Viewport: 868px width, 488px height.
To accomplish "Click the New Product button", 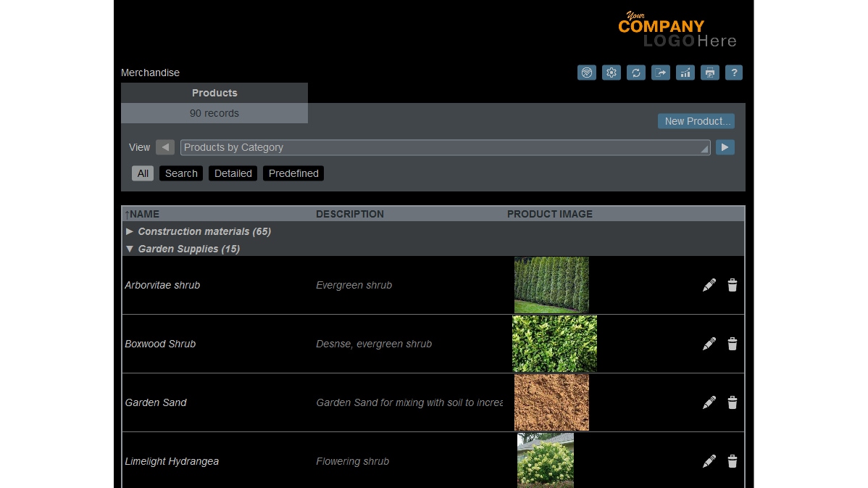I will pyautogui.click(x=696, y=121).
